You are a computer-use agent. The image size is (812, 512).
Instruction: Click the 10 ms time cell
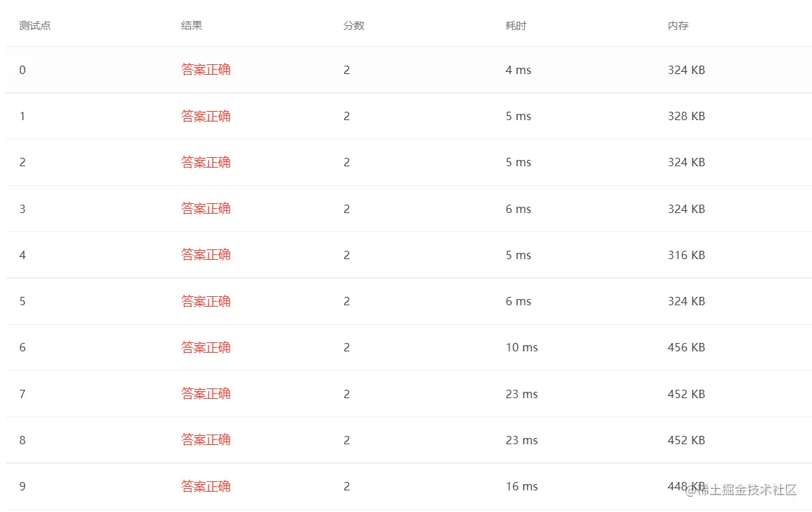521,347
